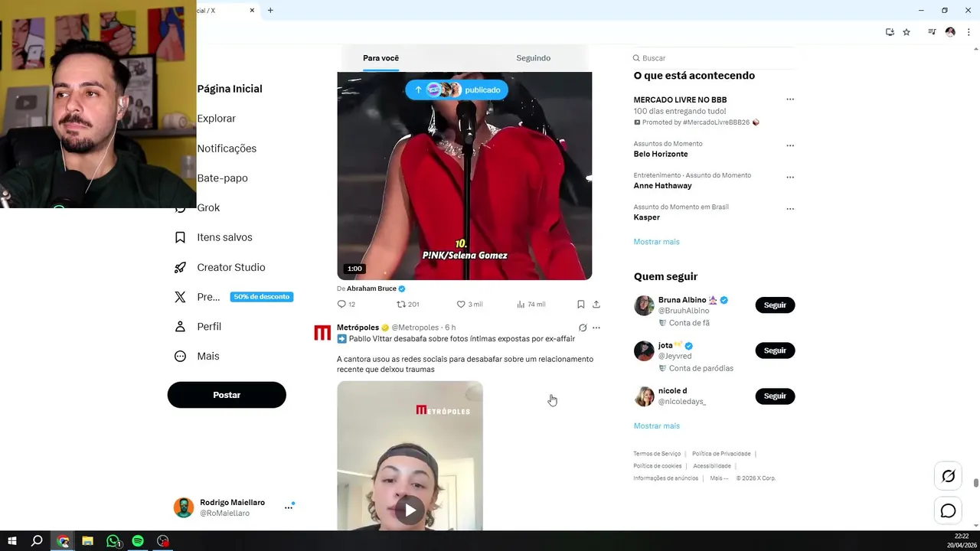Click the Buscar search field
Viewport: 980px width, 551px height.
(x=714, y=58)
